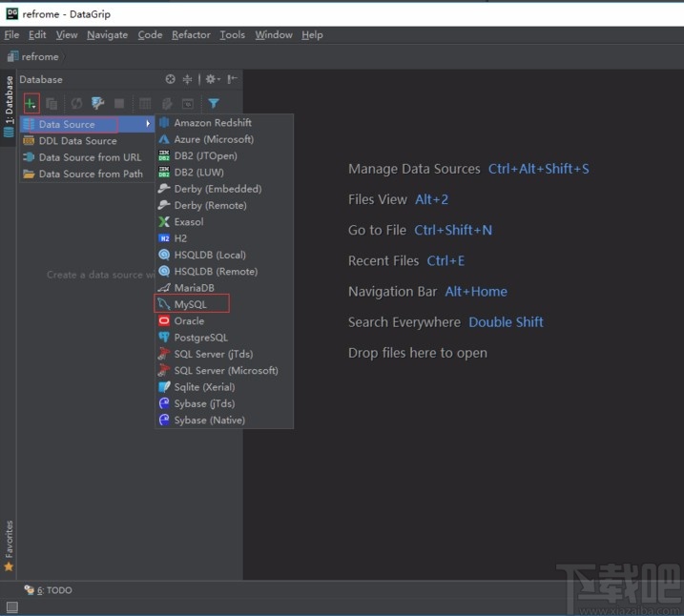Click the Scroll from Editor target icon
The height and width of the screenshot is (616, 684).
coord(170,79)
